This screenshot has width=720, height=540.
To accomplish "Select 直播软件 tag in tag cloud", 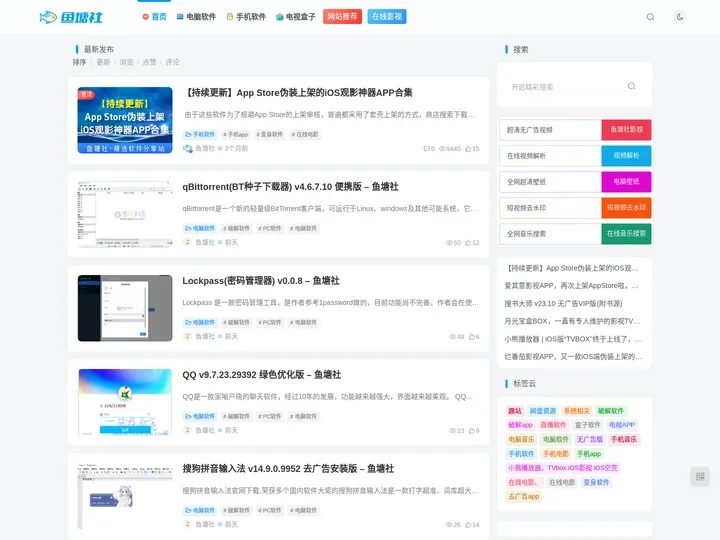I will pos(553,425).
